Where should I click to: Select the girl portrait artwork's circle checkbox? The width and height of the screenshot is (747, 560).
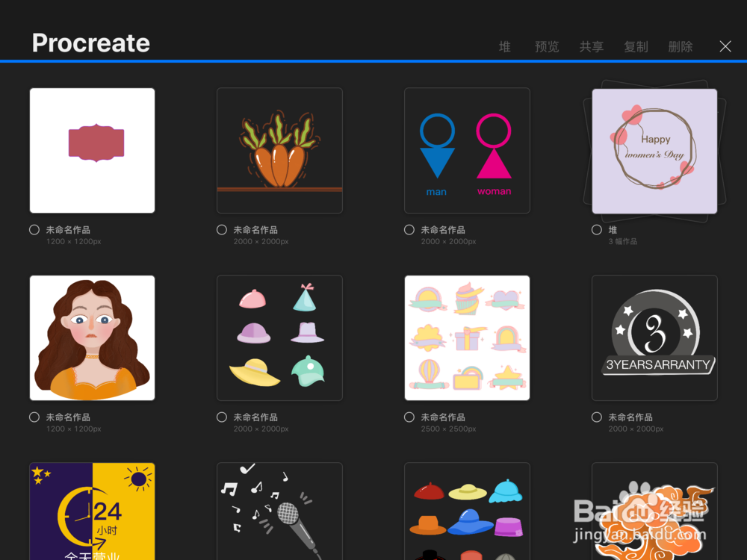coord(34,417)
